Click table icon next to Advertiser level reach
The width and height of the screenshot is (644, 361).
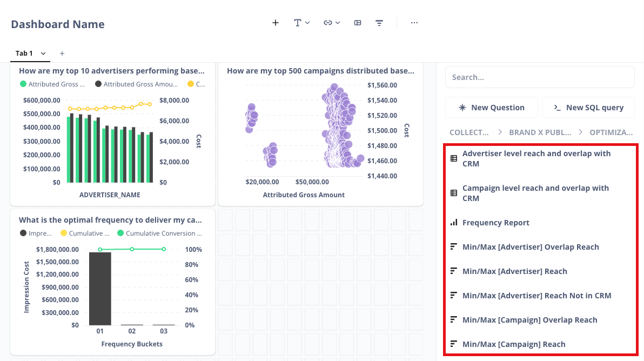(454, 158)
